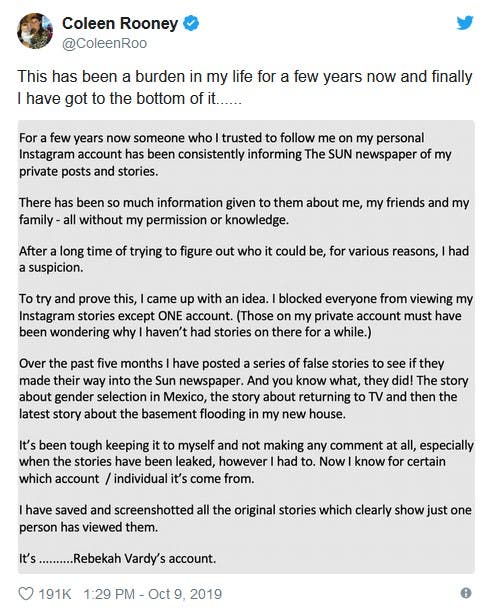The width and height of the screenshot is (490, 613).
Task: Click the paragraph about blocking everyone except ONE account
Action: coord(246,315)
